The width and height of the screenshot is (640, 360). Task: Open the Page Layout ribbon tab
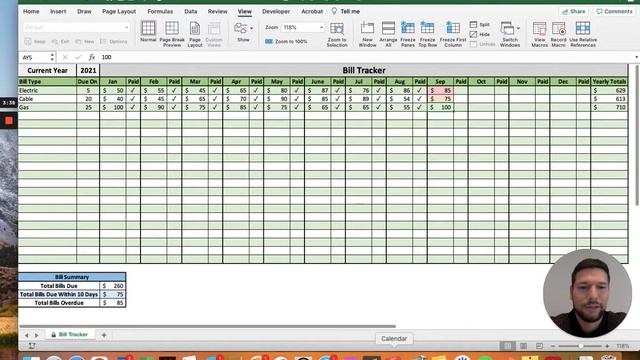[119, 11]
